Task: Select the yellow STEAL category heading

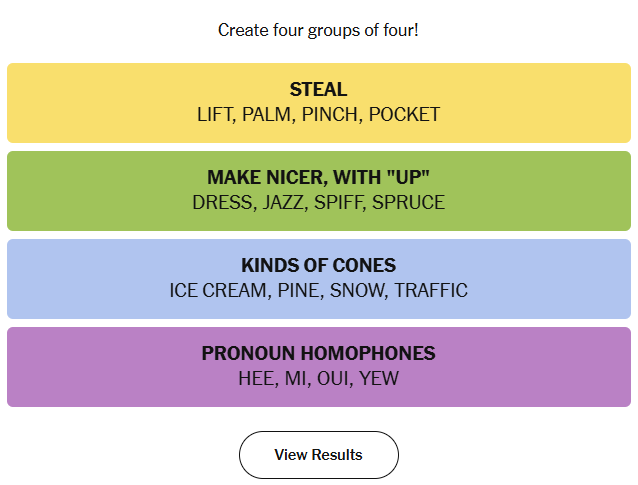Action: 318,90
